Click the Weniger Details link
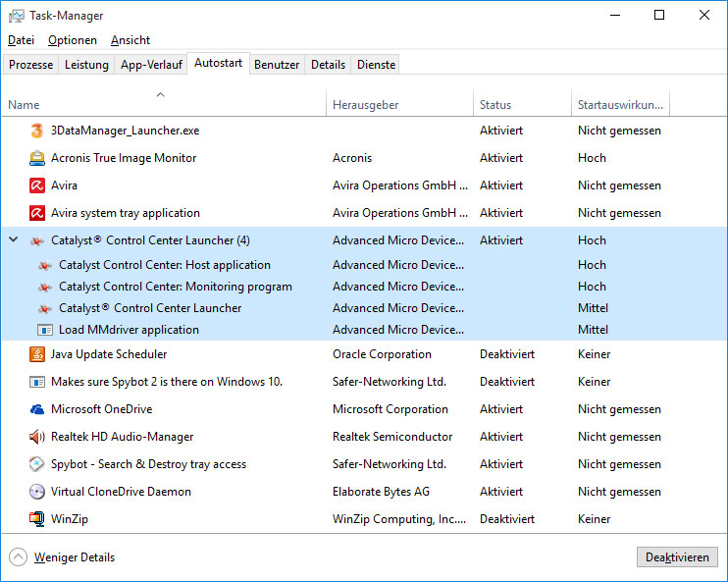The height and width of the screenshot is (582, 728). tap(75, 557)
